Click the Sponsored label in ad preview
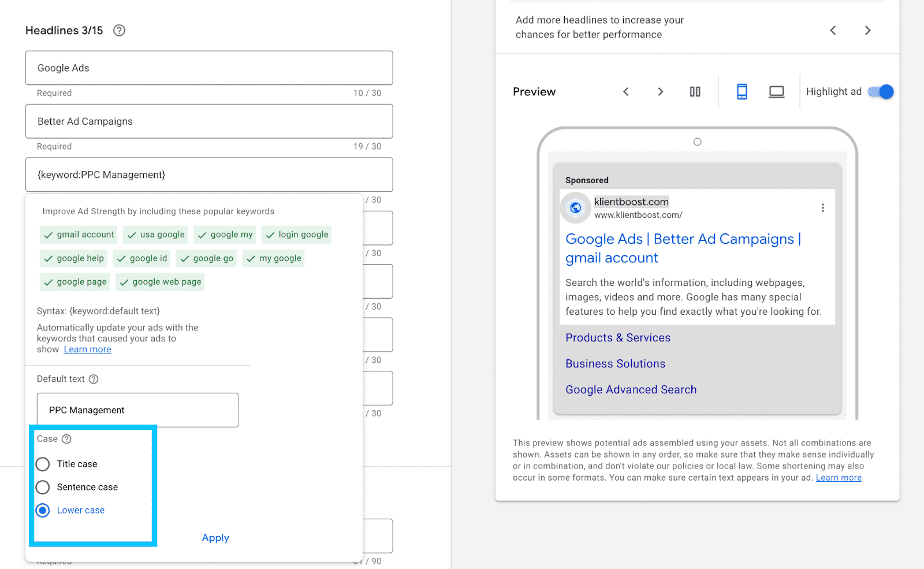This screenshot has width=924, height=569. click(x=587, y=180)
